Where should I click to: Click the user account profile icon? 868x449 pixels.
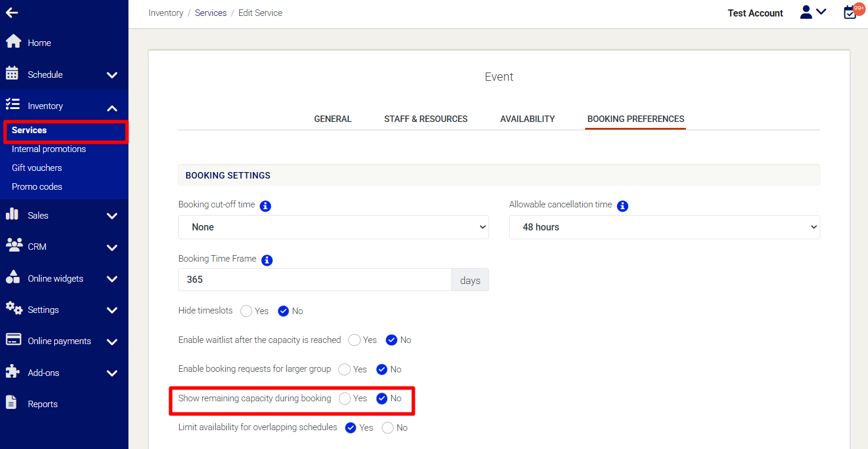806,12
